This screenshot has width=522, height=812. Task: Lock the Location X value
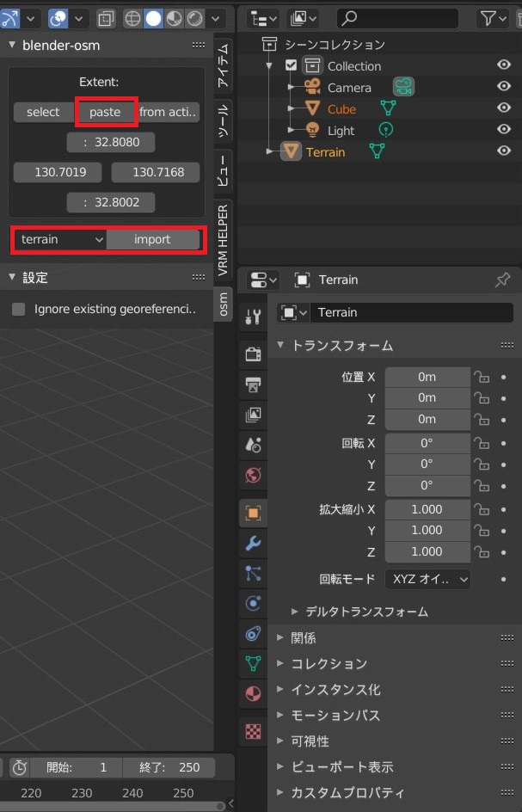click(482, 377)
